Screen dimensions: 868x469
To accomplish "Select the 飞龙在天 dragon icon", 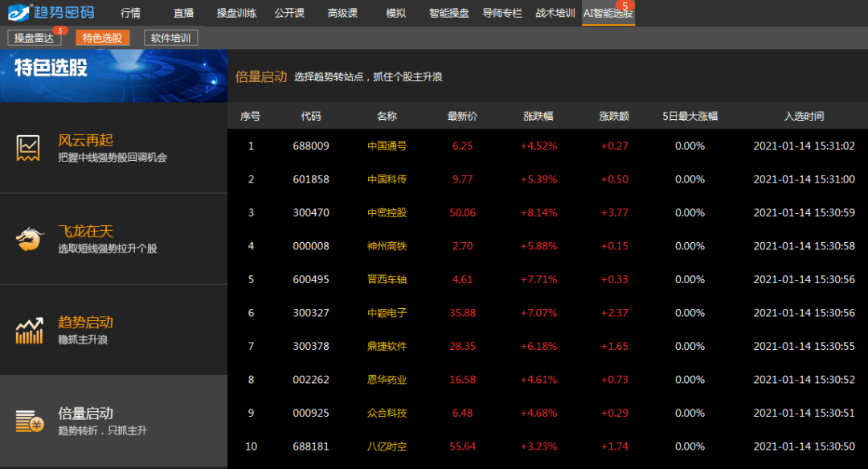I will click(30, 239).
